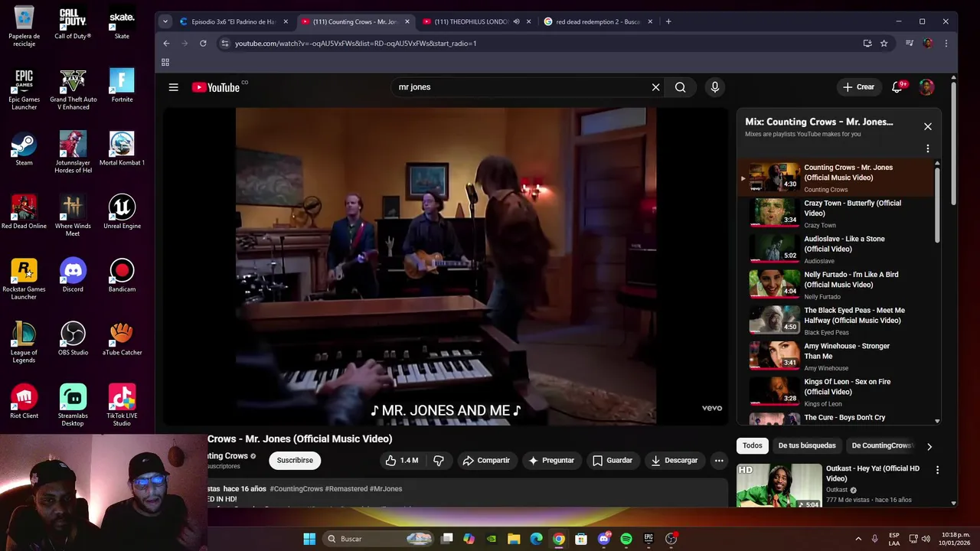
Task: Start a voice search with the microphone
Action: [x=714, y=87]
